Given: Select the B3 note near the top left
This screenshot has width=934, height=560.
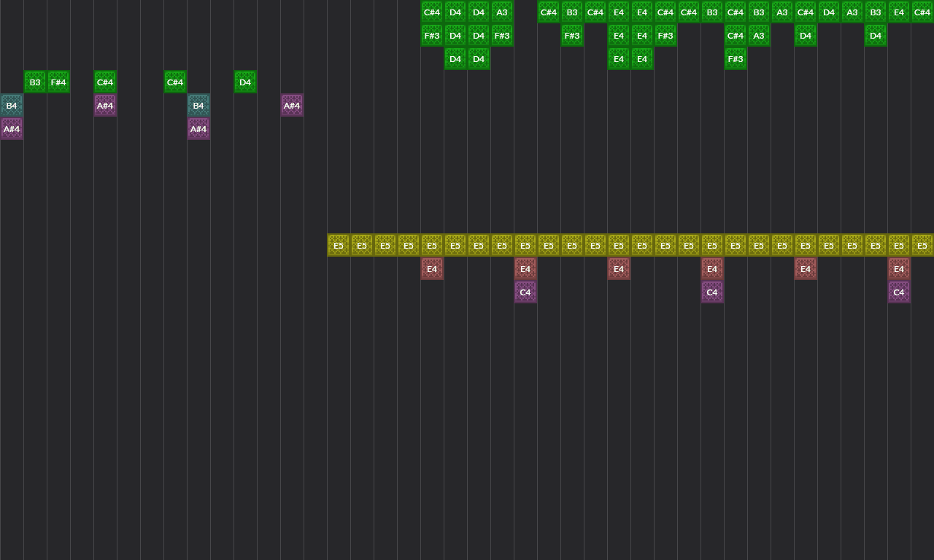Looking at the screenshot, I should tap(35, 82).
